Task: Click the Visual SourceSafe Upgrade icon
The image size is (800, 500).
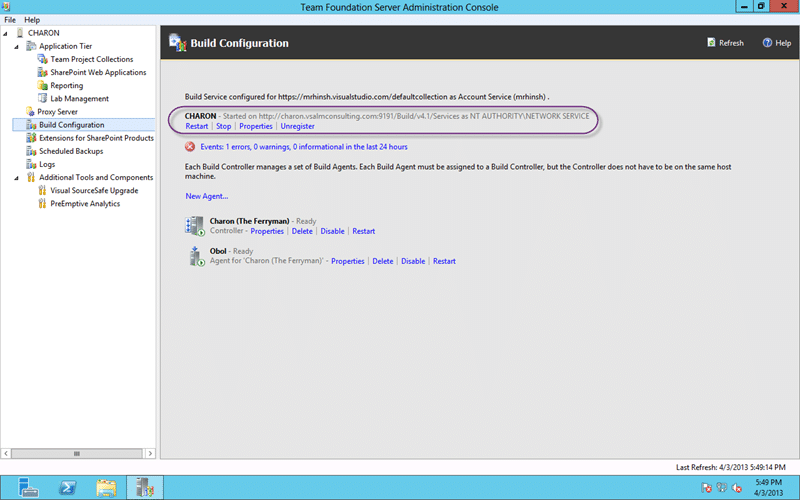Action: tap(42, 190)
